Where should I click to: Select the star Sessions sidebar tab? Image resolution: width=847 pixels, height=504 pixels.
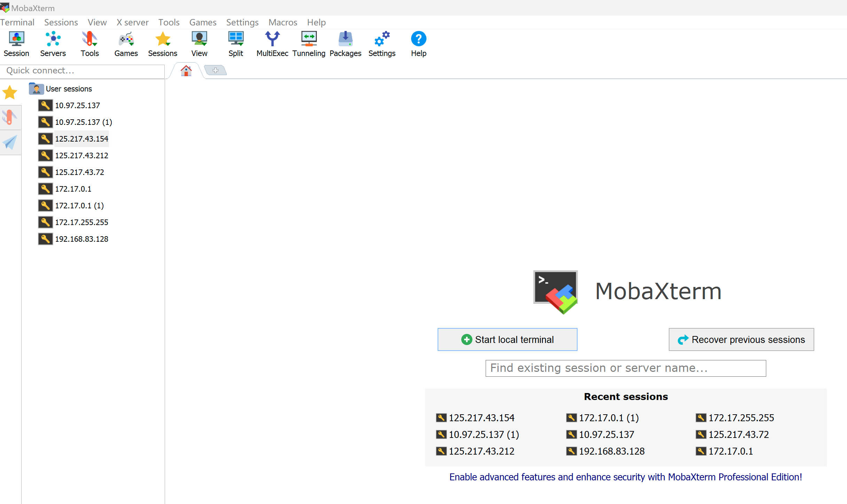tap(10, 93)
